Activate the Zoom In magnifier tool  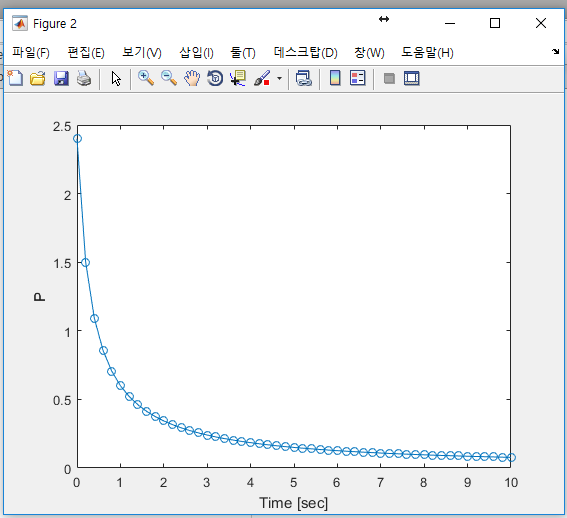(x=146, y=78)
